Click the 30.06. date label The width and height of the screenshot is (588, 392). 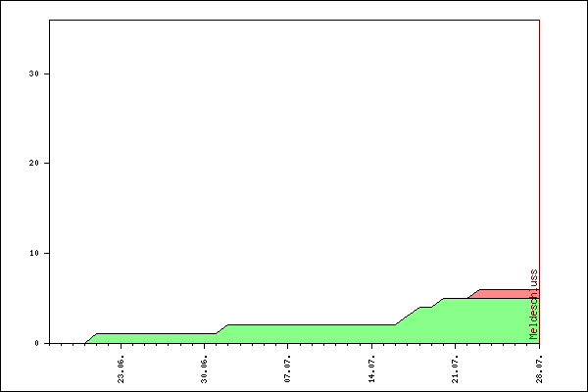click(205, 365)
